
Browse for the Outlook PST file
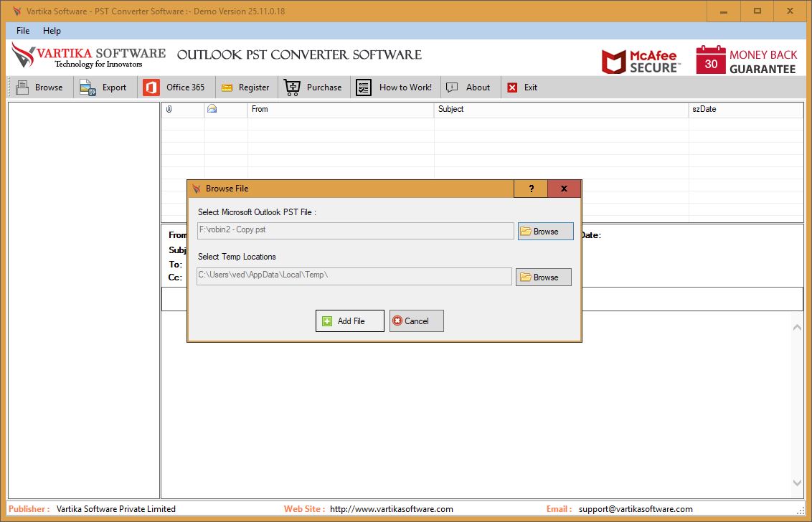[x=546, y=232]
